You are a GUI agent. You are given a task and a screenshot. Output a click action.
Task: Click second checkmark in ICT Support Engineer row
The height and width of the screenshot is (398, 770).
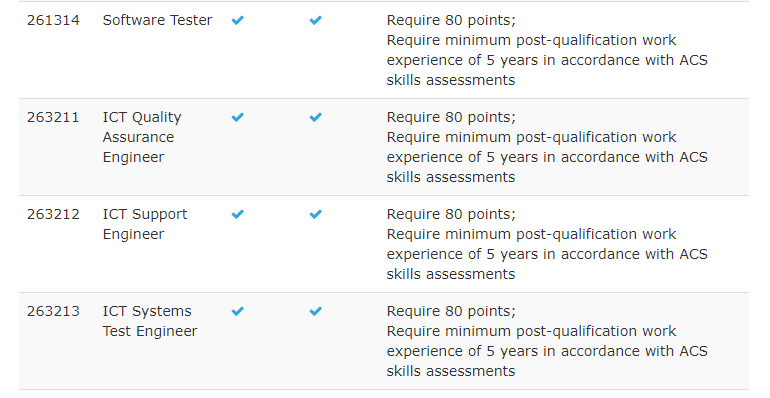pos(316,214)
